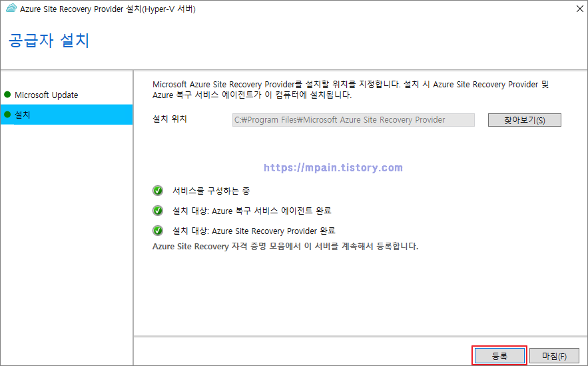Click the message about 자격 증명 모음 registration
588x366 pixels.
click(286, 246)
